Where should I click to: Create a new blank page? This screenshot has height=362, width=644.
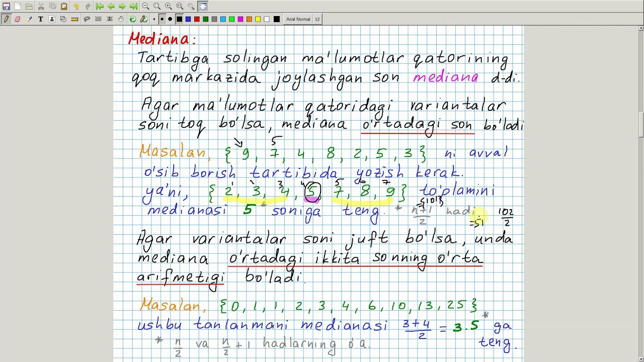click(18, 7)
